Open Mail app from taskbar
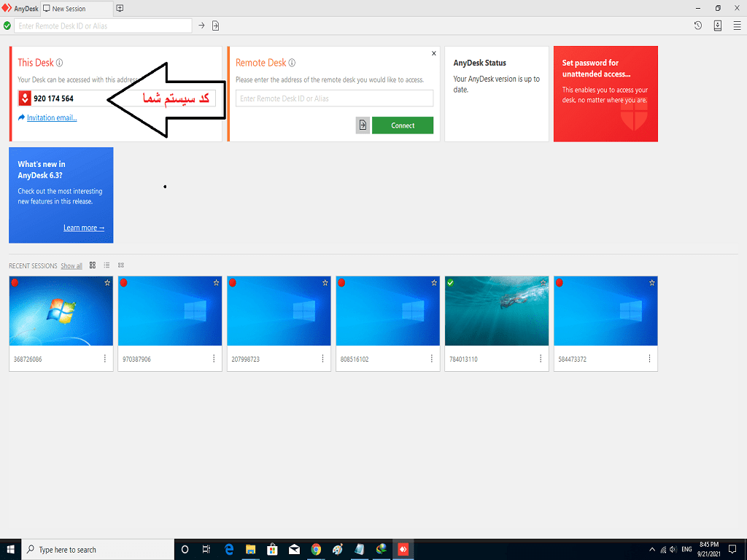 point(294,550)
